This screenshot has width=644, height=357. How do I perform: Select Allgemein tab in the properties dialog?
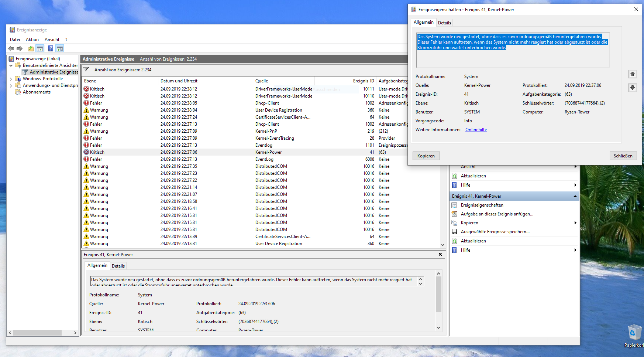point(424,22)
